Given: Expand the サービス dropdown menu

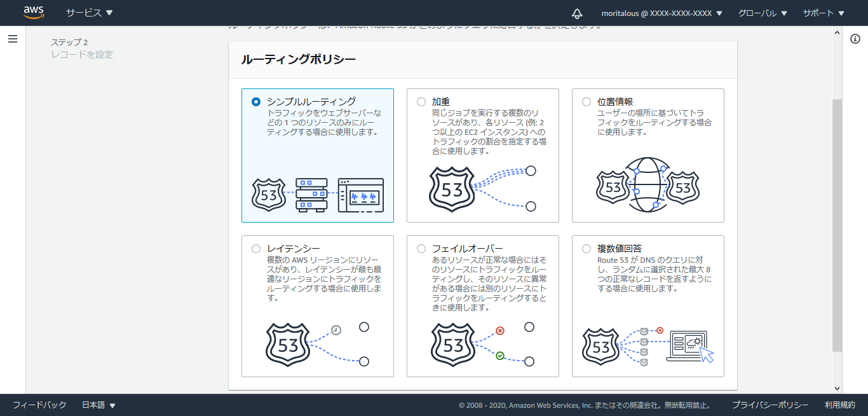Looking at the screenshot, I should point(89,13).
